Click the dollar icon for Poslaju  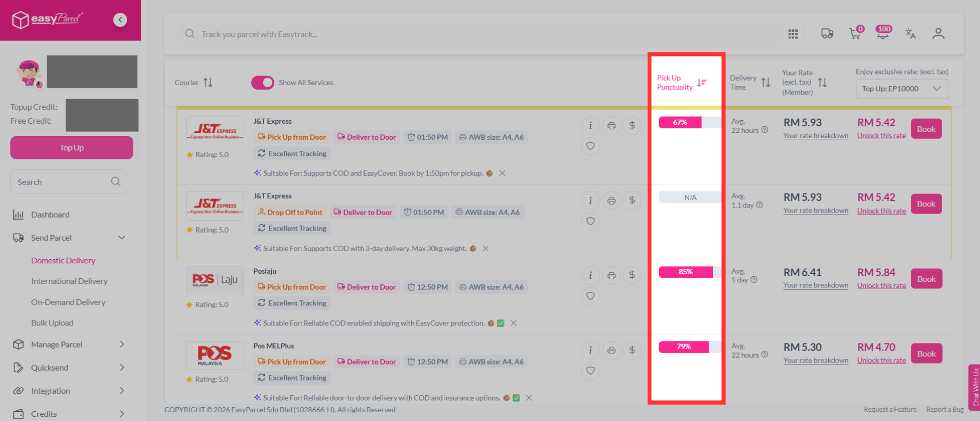632,275
